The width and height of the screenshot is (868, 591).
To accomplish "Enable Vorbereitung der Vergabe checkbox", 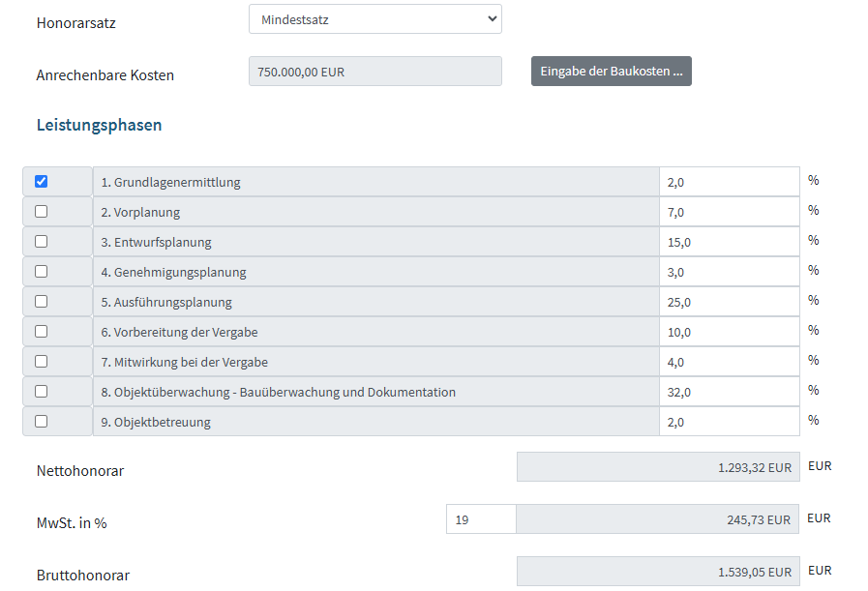I will coord(41,332).
